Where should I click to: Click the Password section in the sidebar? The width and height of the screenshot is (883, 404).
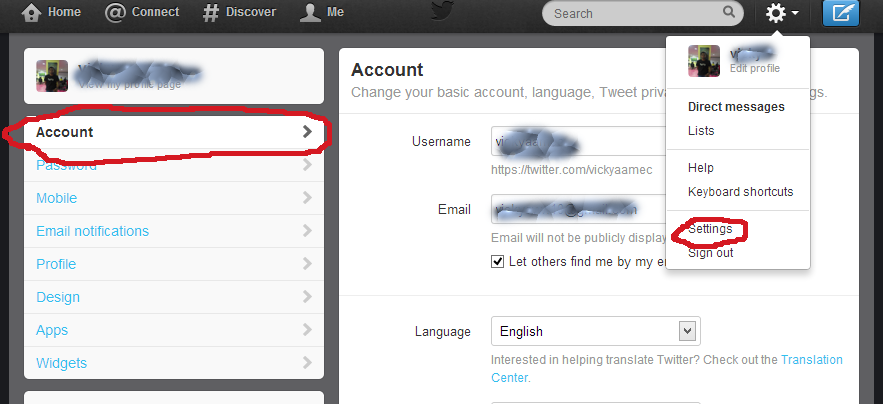point(174,165)
